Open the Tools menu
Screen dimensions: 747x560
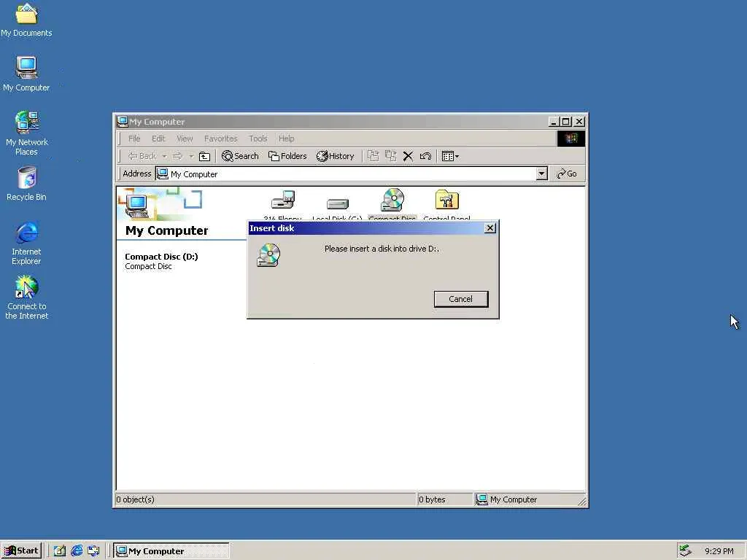tap(258, 139)
